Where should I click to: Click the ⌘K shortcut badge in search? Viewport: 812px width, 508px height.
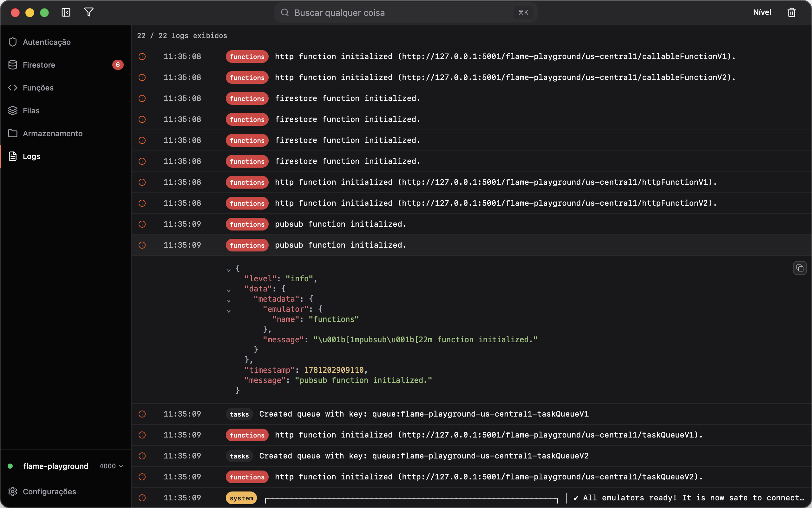click(x=523, y=12)
